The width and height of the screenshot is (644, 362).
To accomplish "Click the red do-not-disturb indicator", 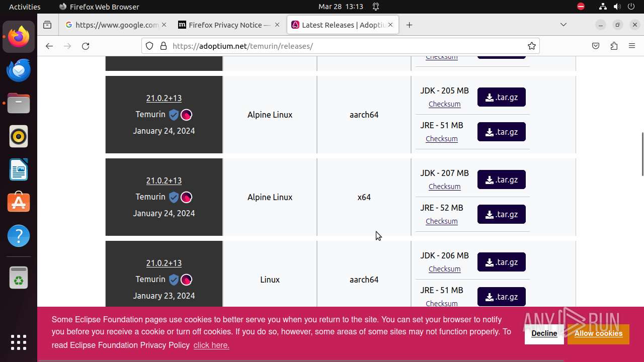I will coord(581,7).
